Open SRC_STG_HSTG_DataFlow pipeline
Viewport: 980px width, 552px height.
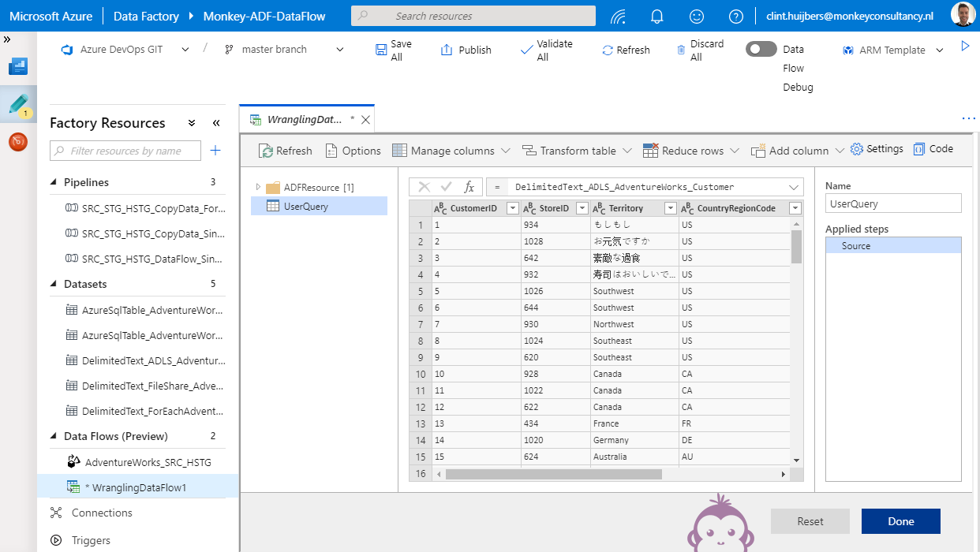point(146,259)
